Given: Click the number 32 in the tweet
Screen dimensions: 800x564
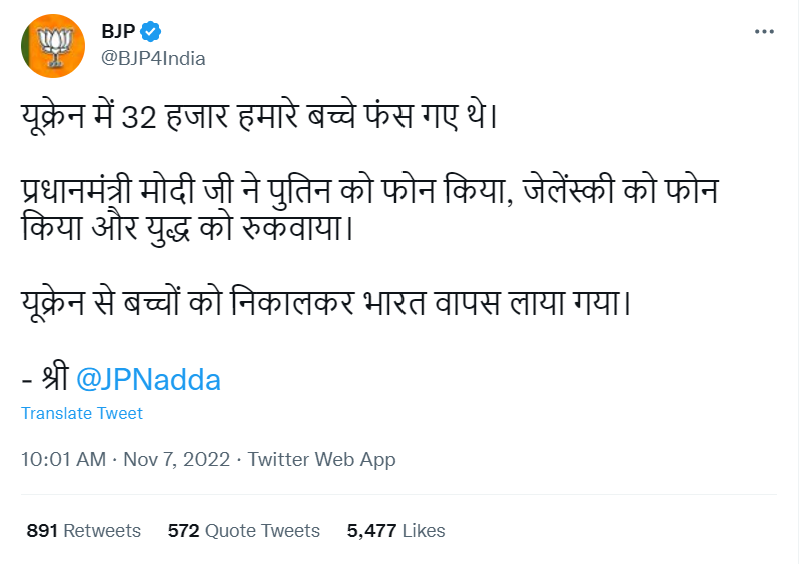Looking at the screenshot, I should click(139, 118).
